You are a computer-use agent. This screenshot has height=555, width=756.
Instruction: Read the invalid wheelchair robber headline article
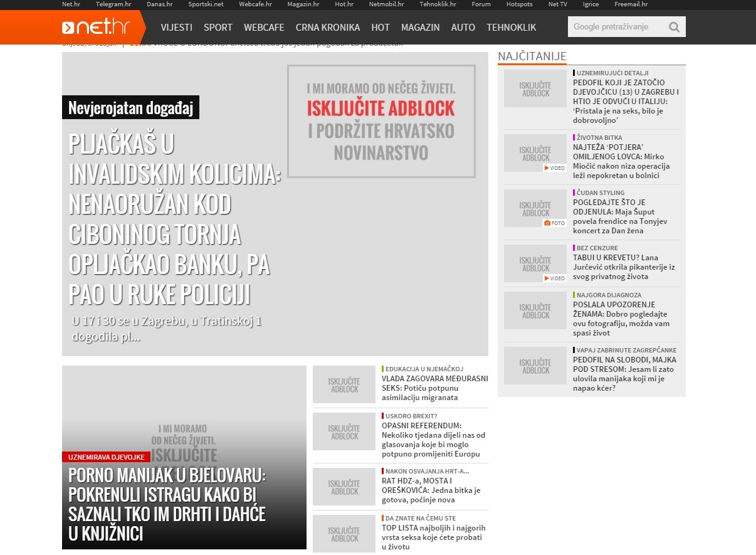coord(174,218)
